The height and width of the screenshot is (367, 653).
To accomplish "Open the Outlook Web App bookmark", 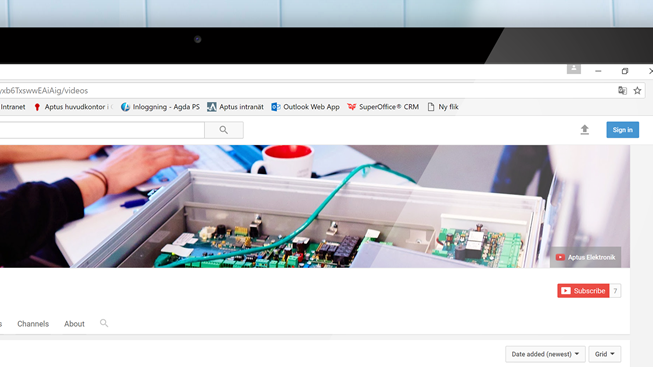I will coord(305,107).
